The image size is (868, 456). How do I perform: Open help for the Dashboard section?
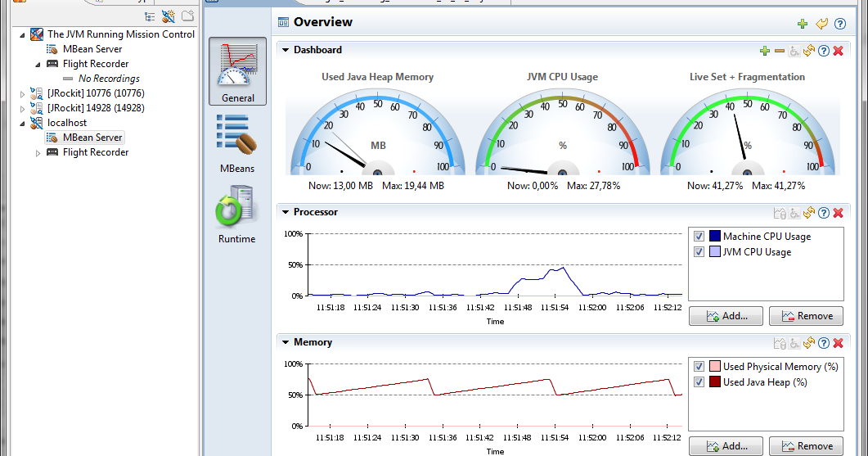824,51
